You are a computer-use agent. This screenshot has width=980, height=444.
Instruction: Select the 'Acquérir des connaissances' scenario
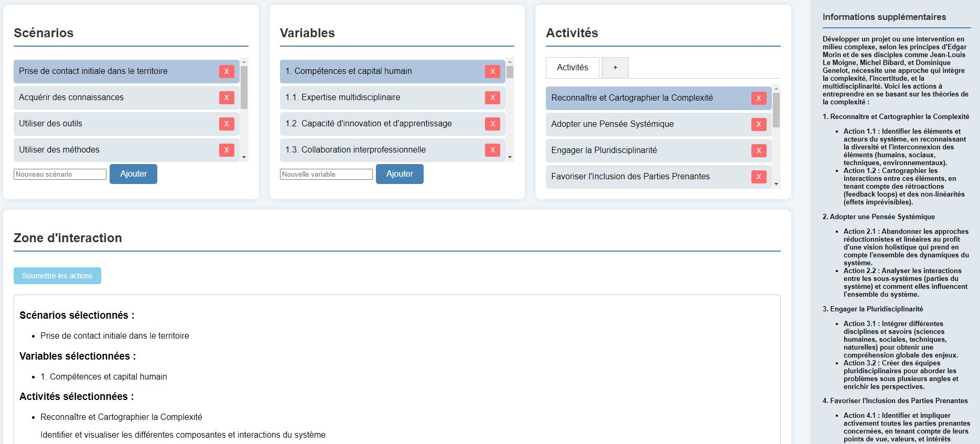coord(126,98)
